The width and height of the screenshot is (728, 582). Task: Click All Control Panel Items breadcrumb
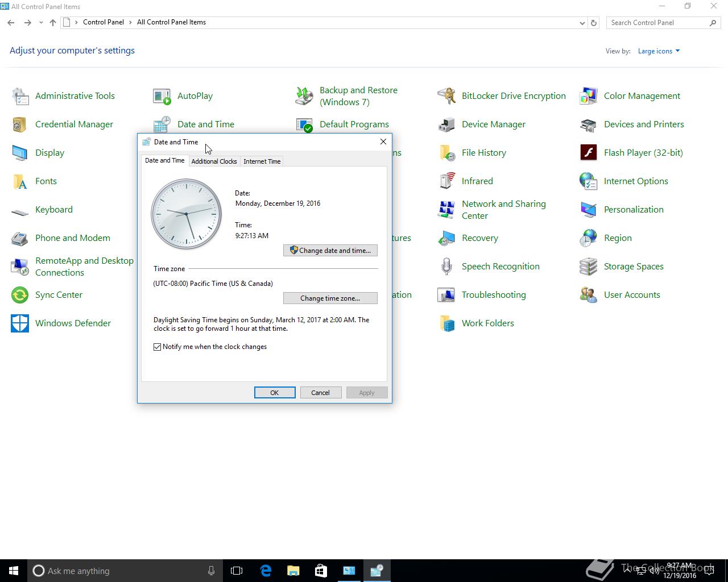point(171,22)
